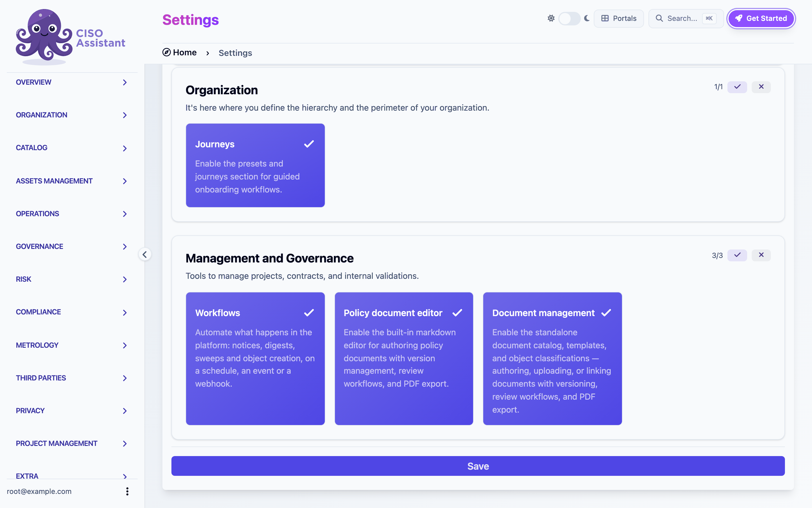The image size is (812, 508).
Task: Click the sun light-mode icon
Action: pyautogui.click(x=551, y=18)
